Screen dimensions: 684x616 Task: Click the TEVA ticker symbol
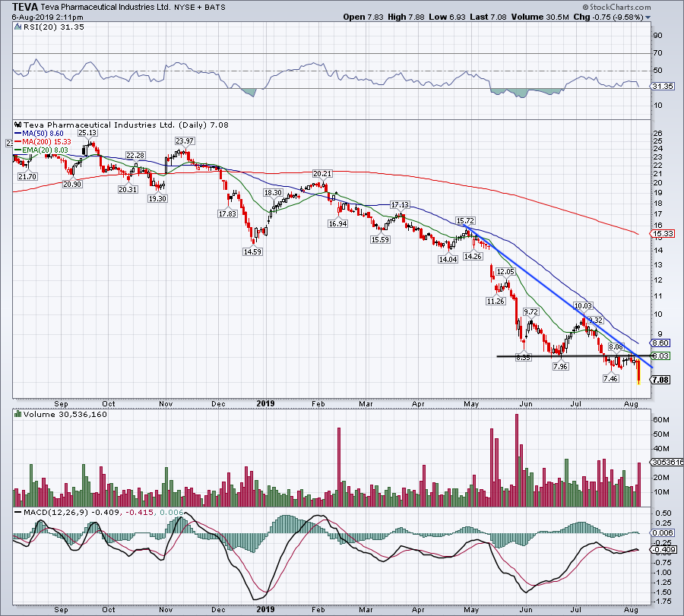click(x=25, y=7)
